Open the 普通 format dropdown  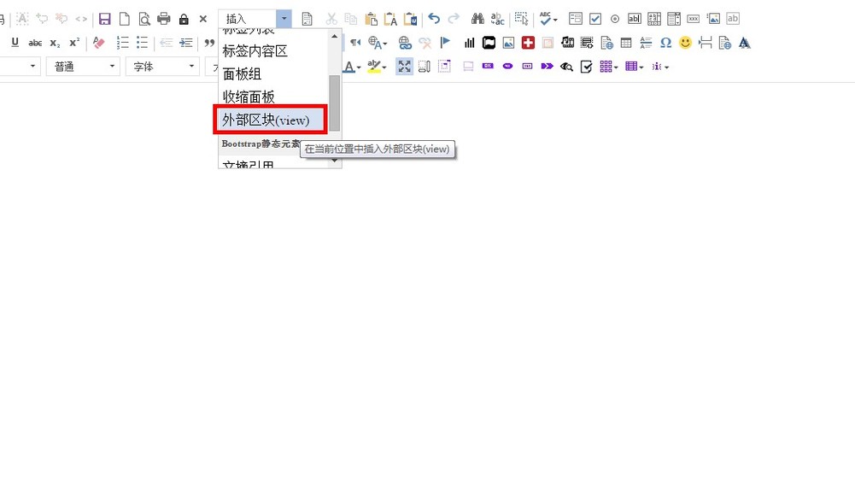[x=83, y=67]
